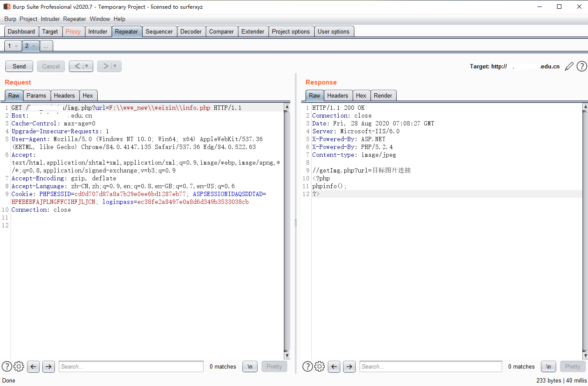
Task: Click X-Powered-By: PHP/5.2.4 response line
Action: [x=352, y=147]
